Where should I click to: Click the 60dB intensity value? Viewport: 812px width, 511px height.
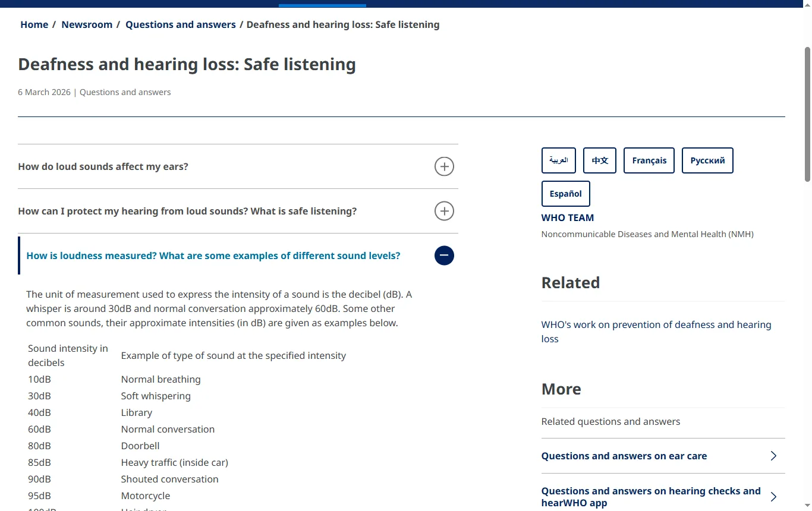(39, 429)
